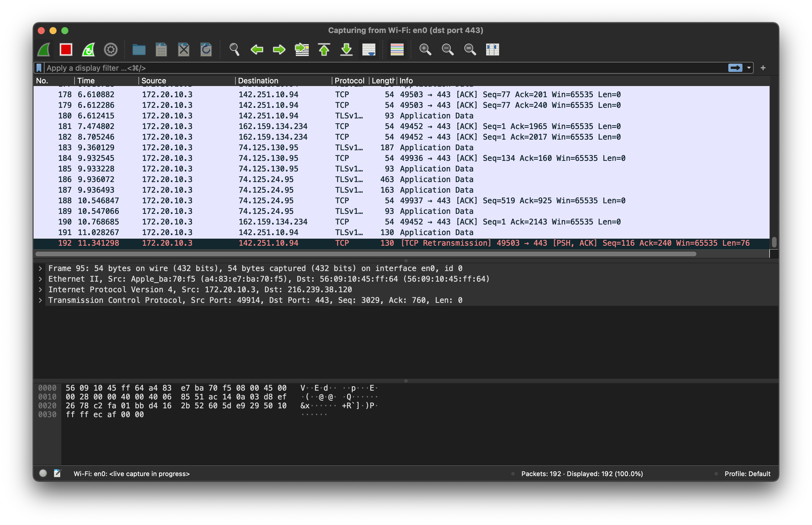The image size is (812, 525).
Task: Toggle auto-scroll during live capture
Action: click(369, 50)
